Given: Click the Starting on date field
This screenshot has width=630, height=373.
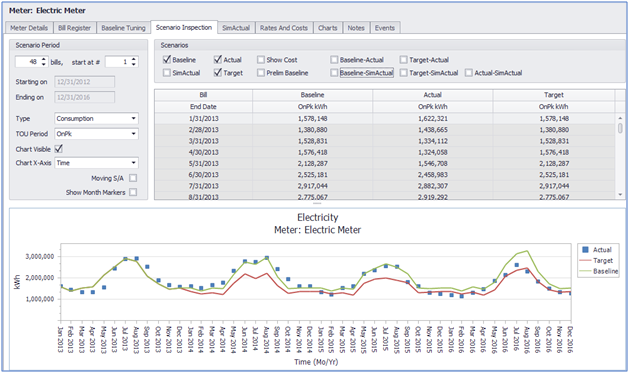Looking at the screenshot, I should click(x=84, y=82).
